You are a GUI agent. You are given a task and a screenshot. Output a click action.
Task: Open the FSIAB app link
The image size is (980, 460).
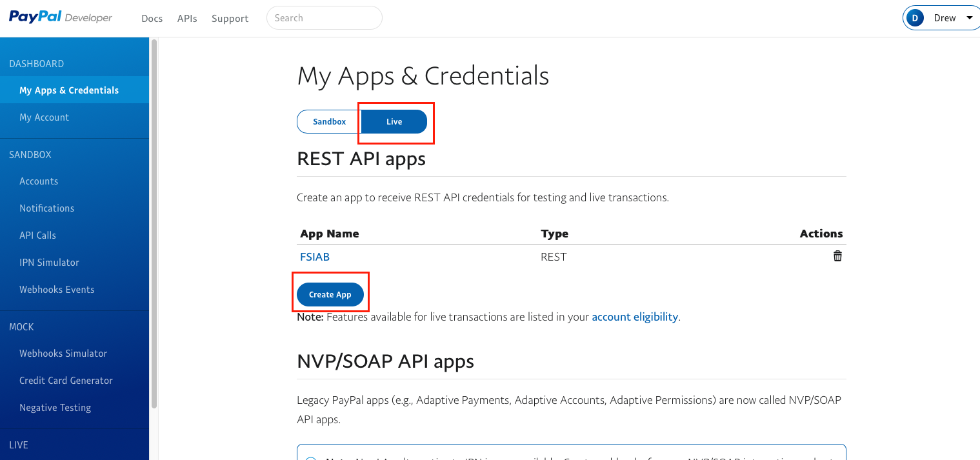click(x=315, y=257)
